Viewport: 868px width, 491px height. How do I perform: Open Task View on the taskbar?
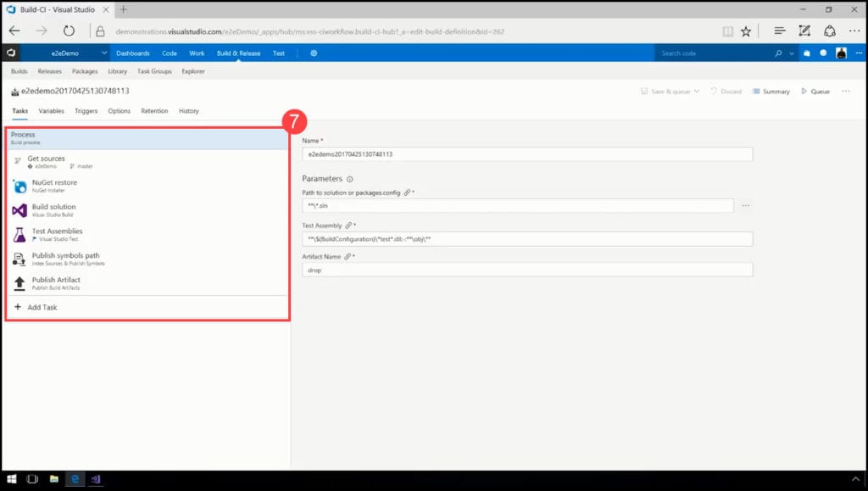(x=32, y=479)
